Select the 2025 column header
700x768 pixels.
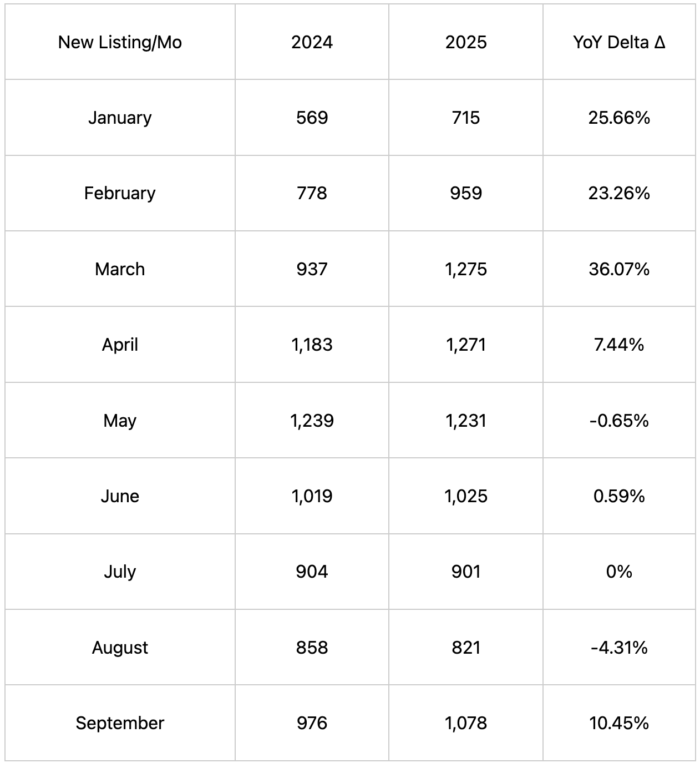coord(466,42)
